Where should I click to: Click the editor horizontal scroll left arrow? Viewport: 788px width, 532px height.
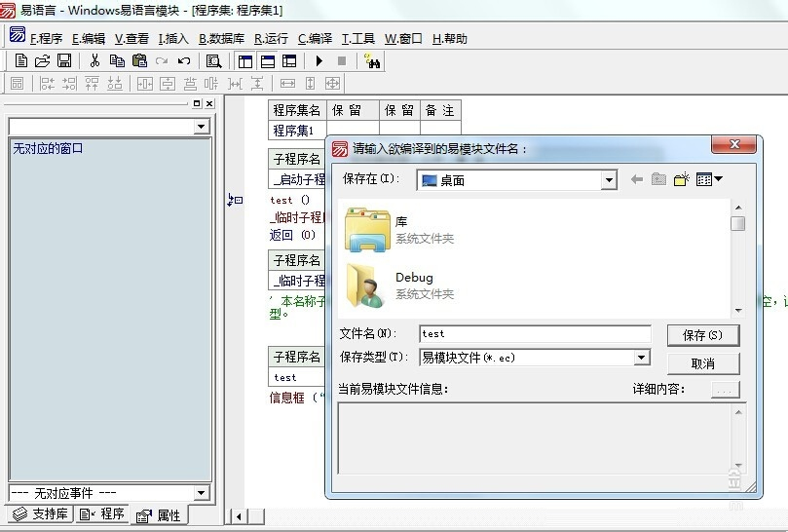(x=239, y=516)
